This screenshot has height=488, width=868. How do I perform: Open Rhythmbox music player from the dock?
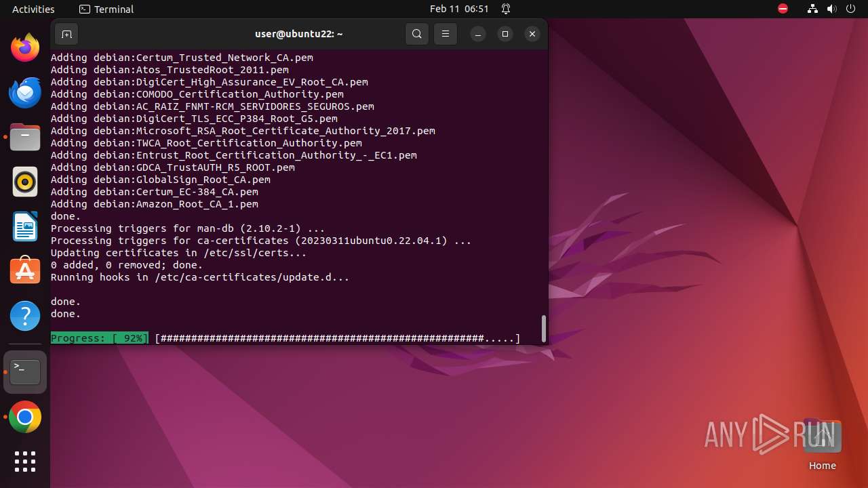click(25, 182)
